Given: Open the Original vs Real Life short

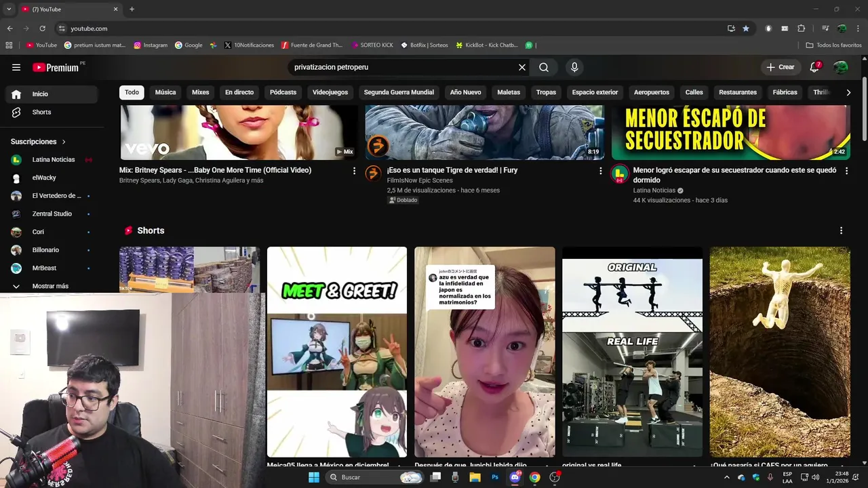Looking at the screenshot, I should coord(632,352).
